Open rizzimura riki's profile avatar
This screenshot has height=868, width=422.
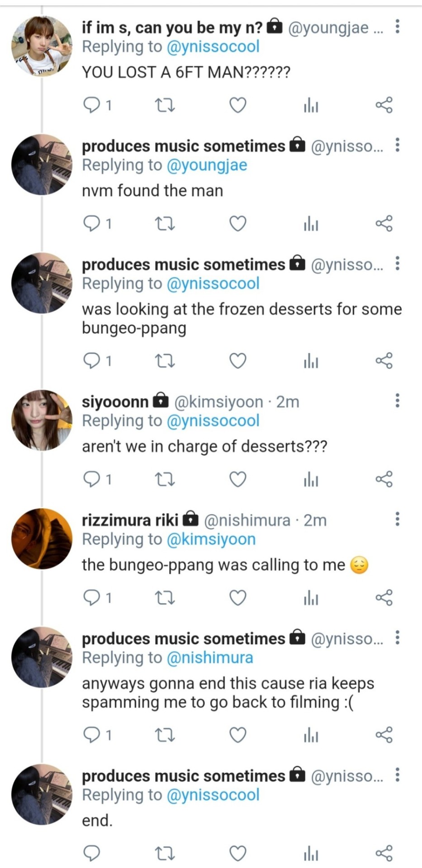[42, 538]
